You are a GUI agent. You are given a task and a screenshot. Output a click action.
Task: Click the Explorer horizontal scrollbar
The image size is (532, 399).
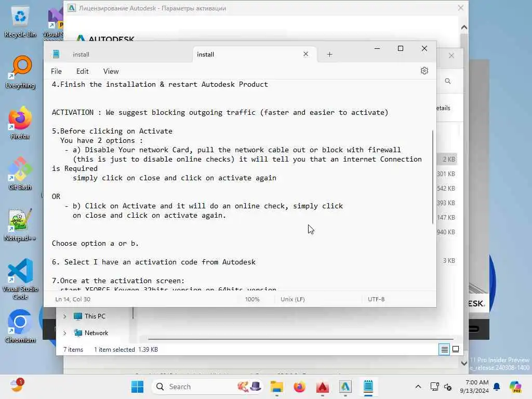pos(301,339)
